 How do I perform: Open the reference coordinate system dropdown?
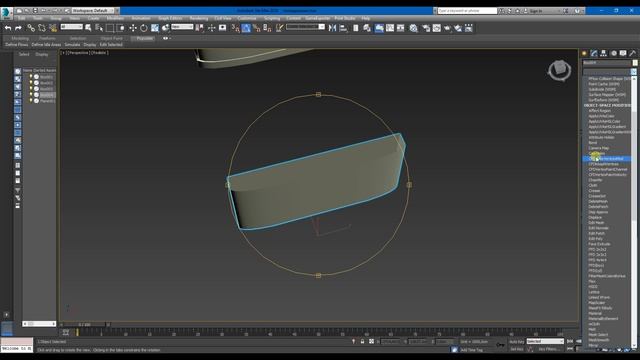(182, 27)
